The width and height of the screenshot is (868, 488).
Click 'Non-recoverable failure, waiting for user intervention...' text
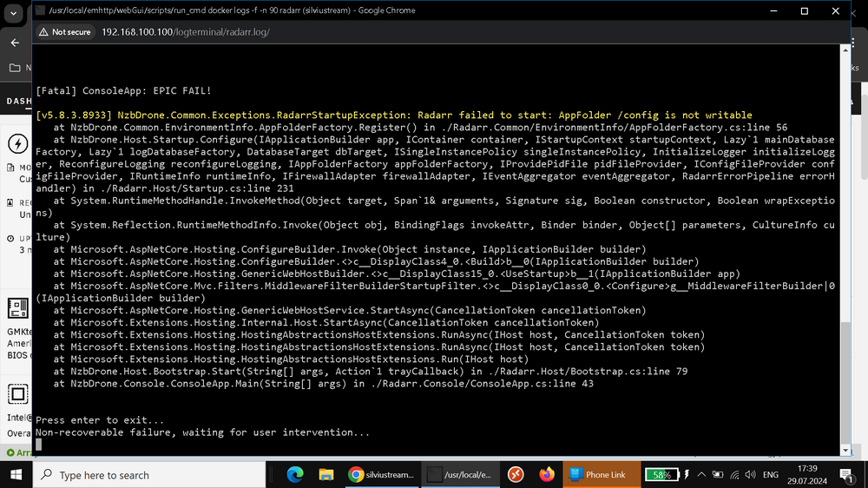(x=202, y=432)
